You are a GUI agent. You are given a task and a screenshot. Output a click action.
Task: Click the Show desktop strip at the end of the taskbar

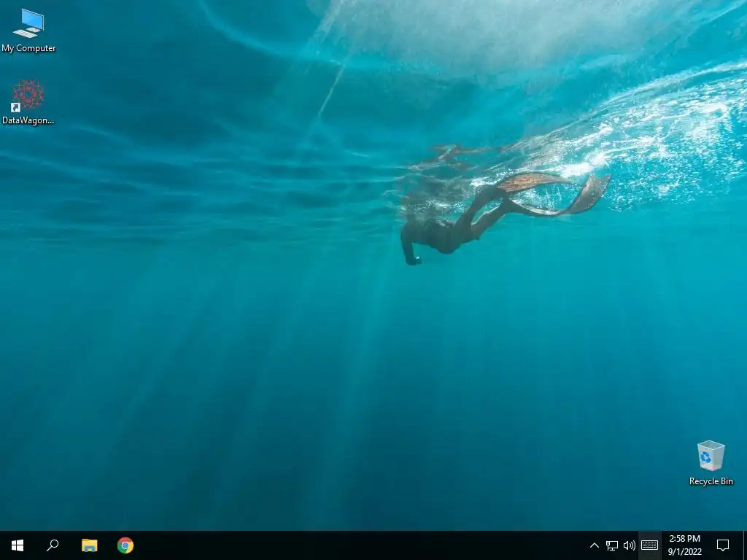point(745,545)
